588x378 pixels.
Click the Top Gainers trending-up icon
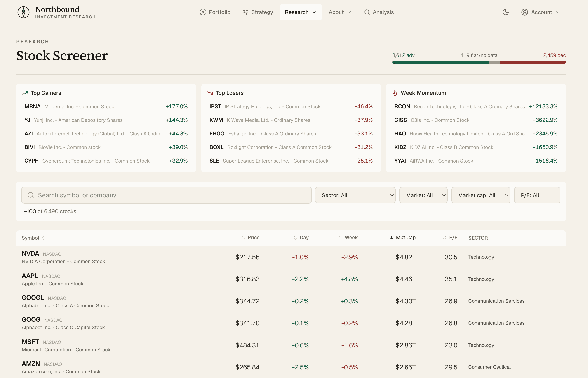[25, 93]
